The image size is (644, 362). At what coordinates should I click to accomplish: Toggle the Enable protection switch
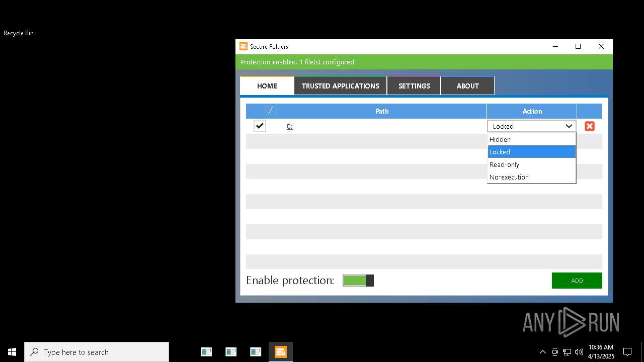point(358,281)
